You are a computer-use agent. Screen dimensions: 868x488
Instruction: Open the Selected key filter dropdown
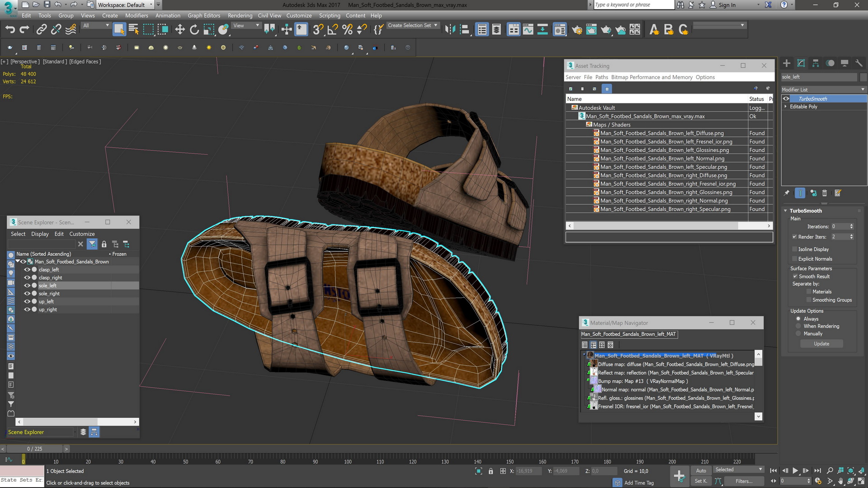739,470
